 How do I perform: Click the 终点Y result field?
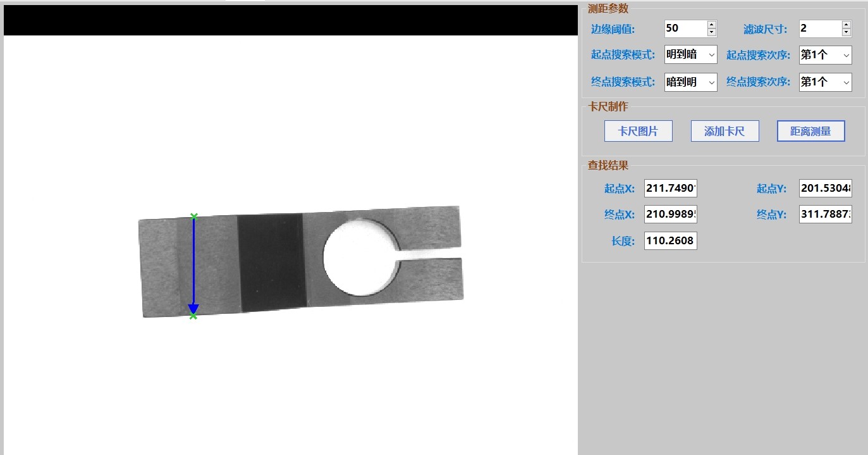tap(825, 215)
